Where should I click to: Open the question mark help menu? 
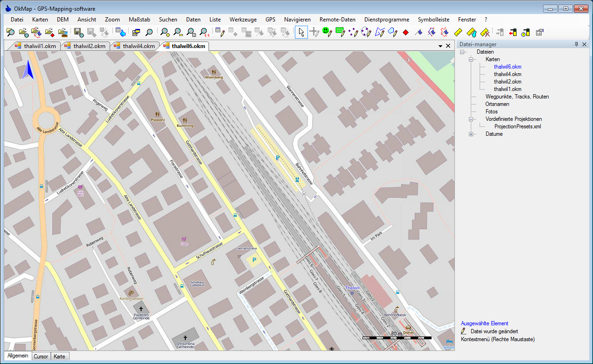[486, 20]
